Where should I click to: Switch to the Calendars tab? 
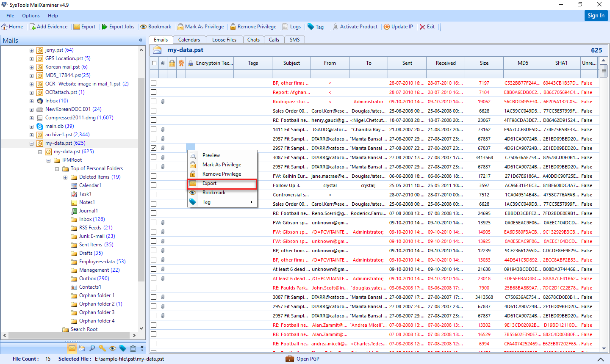(x=189, y=40)
